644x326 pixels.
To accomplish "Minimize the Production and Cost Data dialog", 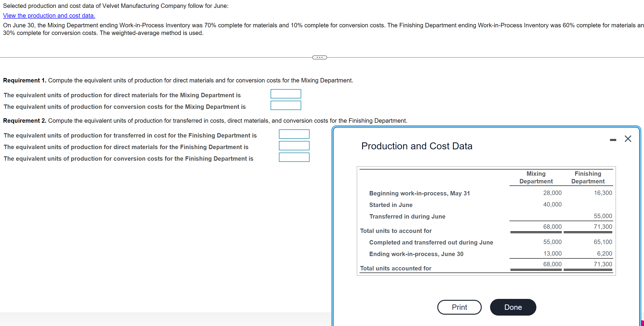I will coord(613,140).
